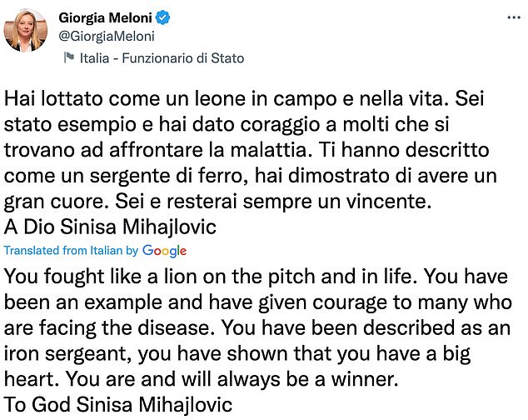Click the Translated from Italian by link
Image resolution: width=528 pixels, height=420 pixels.
pyautogui.click(x=71, y=250)
